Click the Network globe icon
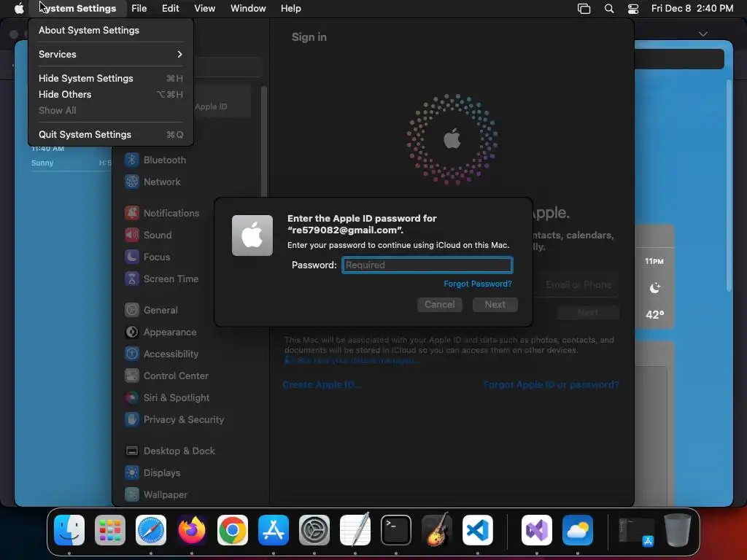The height and width of the screenshot is (560, 747). pyautogui.click(x=132, y=182)
